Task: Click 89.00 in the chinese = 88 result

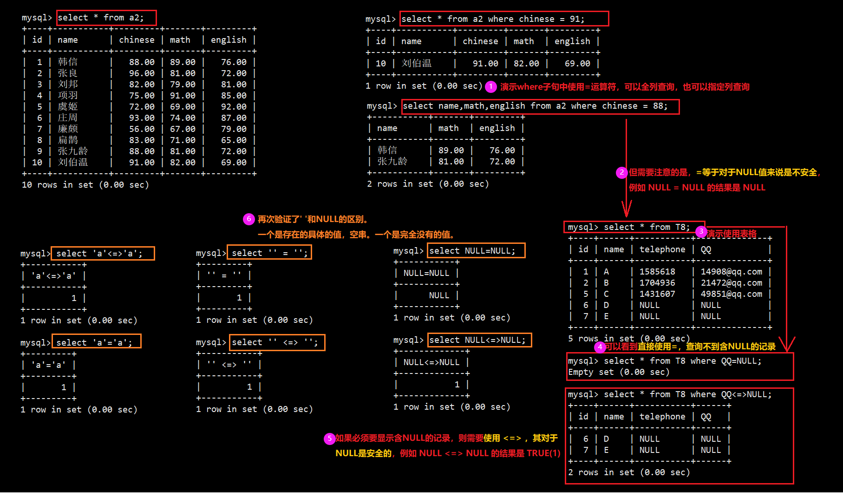Action: coord(451,151)
